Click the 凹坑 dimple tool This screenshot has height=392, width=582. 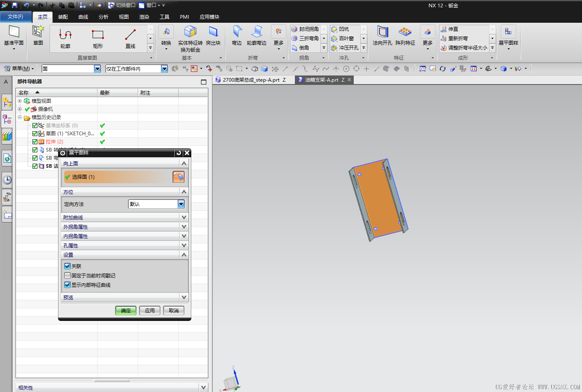click(340, 29)
